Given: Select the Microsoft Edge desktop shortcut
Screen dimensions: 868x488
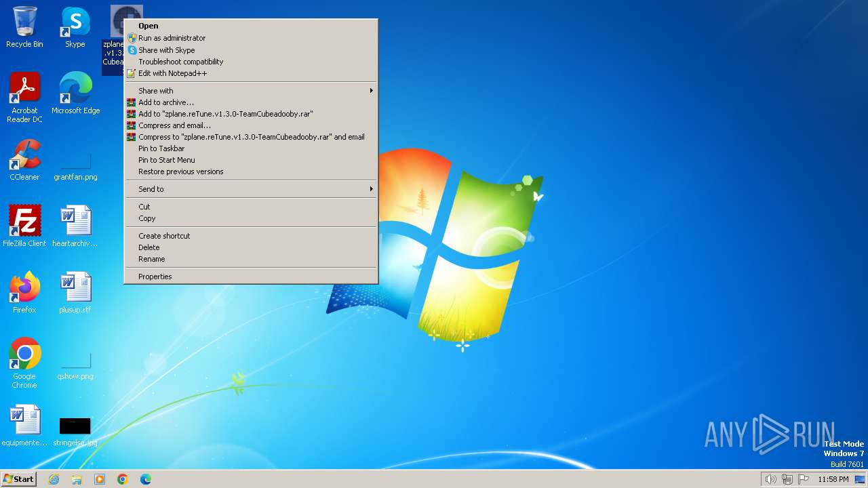Looking at the screenshot, I should click(75, 94).
